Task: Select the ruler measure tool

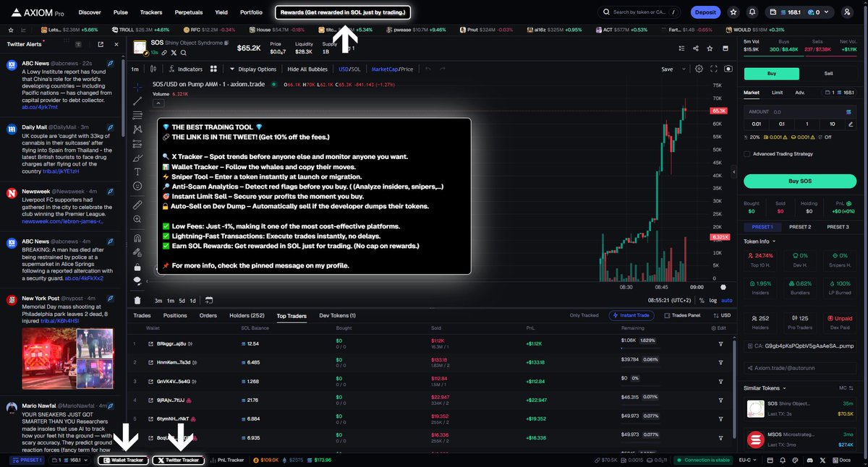Action: pos(137,205)
